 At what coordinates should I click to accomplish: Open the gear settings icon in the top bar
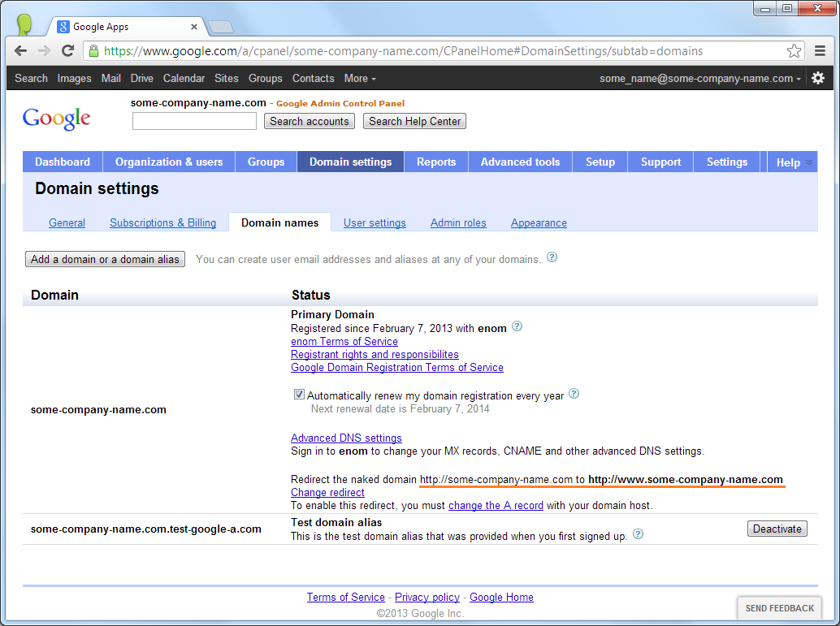[x=818, y=78]
